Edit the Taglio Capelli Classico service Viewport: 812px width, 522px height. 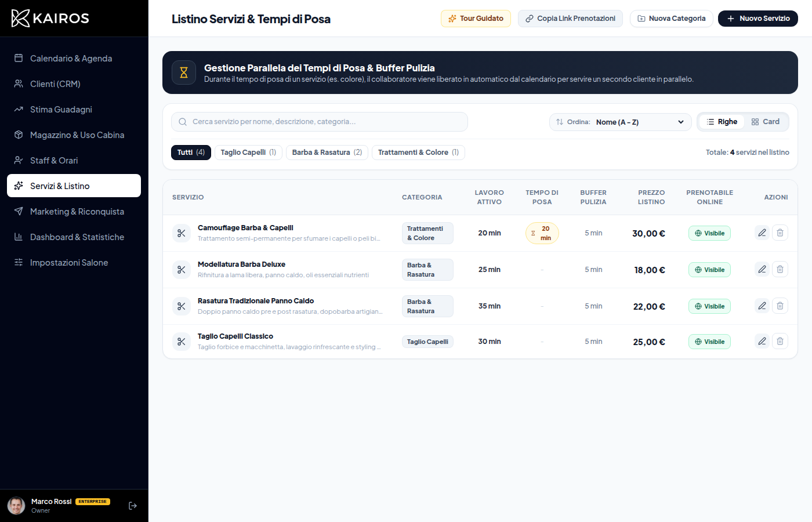click(x=762, y=341)
